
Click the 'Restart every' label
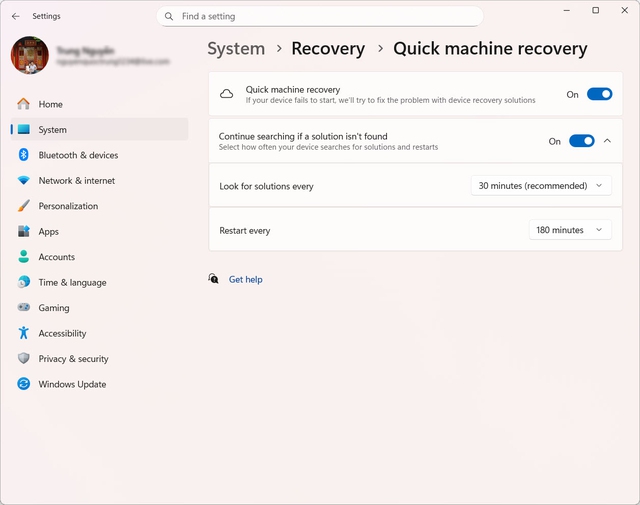pos(244,231)
